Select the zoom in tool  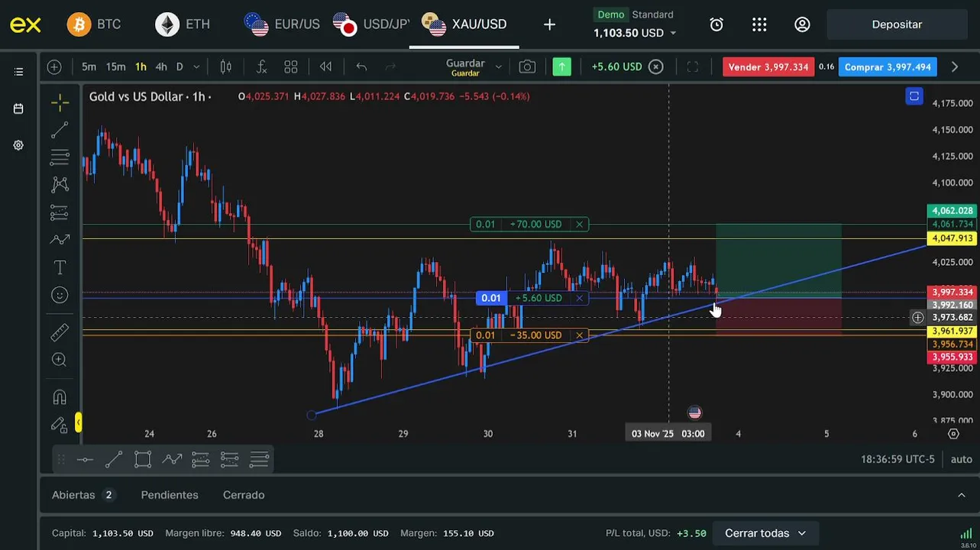coord(60,360)
